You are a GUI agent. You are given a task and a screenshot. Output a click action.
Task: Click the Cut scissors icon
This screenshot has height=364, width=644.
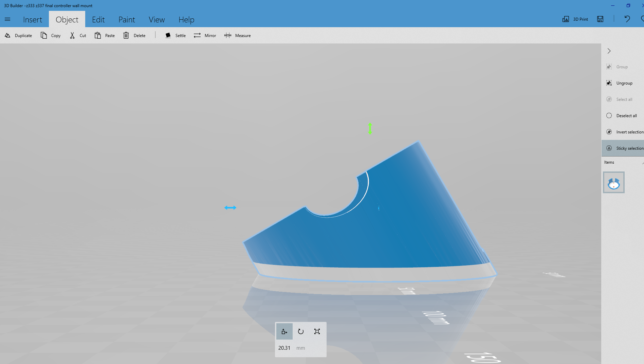point(72,35)
